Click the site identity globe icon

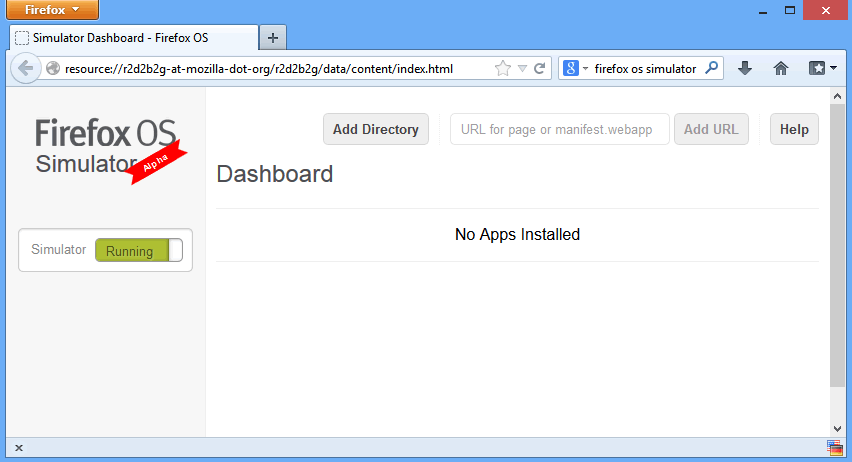pyautogui.click(x=53, y=68)
